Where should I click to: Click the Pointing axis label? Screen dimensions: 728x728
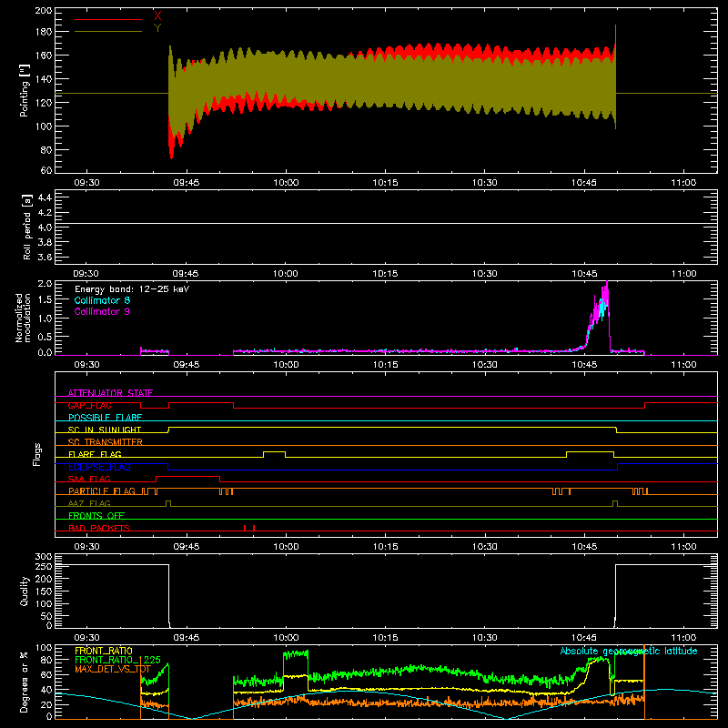[x=25, y=90]
